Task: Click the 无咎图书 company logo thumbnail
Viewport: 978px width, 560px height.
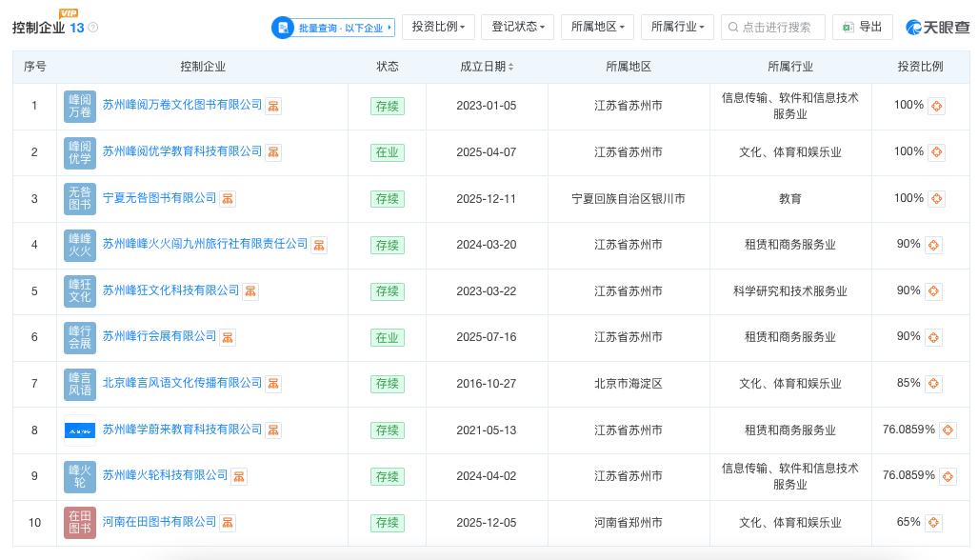Action: tap(80, 199)
